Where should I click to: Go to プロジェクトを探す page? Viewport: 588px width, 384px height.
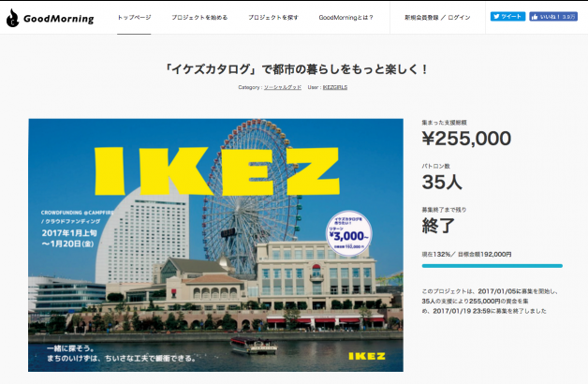[273, 17]
